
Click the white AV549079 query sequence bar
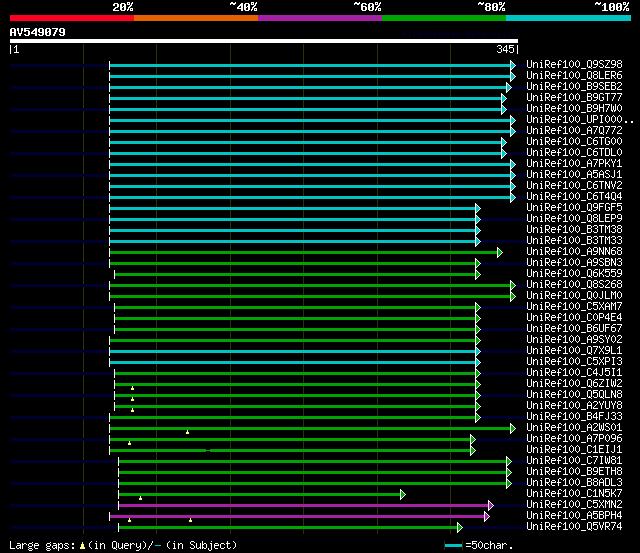pyautogui.click(x=264, y=41)
